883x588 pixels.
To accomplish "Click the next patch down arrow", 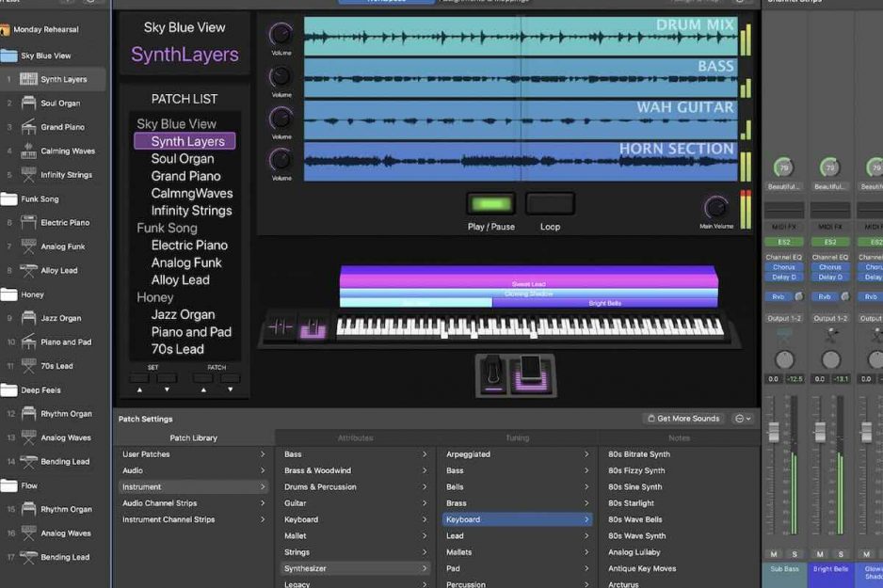I will tap(231, 389).
